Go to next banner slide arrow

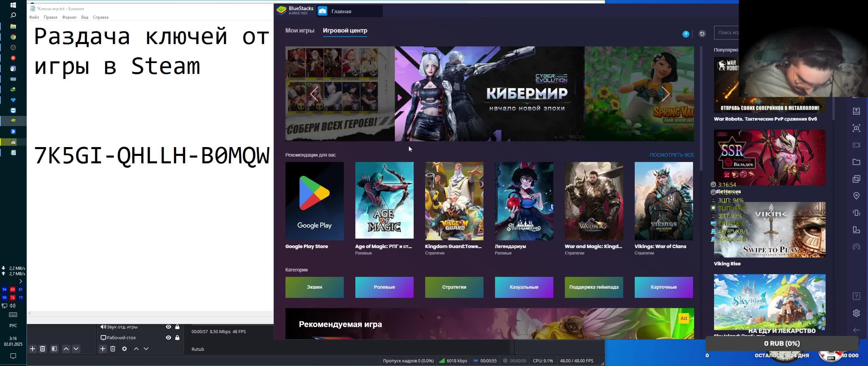[x=666, y=94]
